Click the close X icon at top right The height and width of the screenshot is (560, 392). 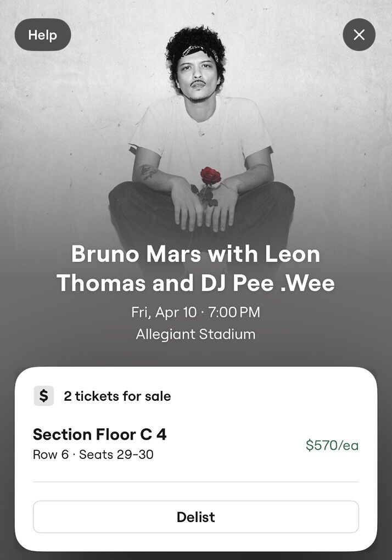click(359, 35)
